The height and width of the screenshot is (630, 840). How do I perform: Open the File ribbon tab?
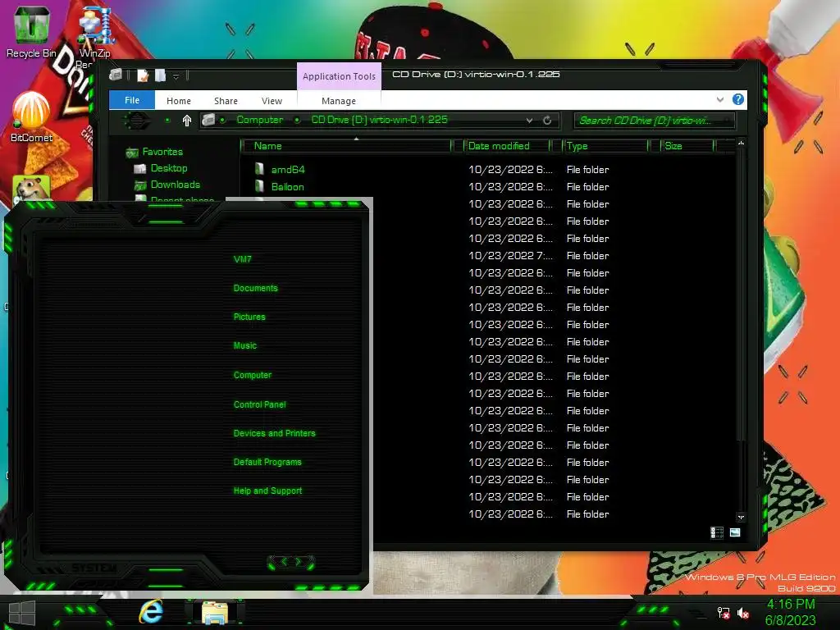point(132,100)
